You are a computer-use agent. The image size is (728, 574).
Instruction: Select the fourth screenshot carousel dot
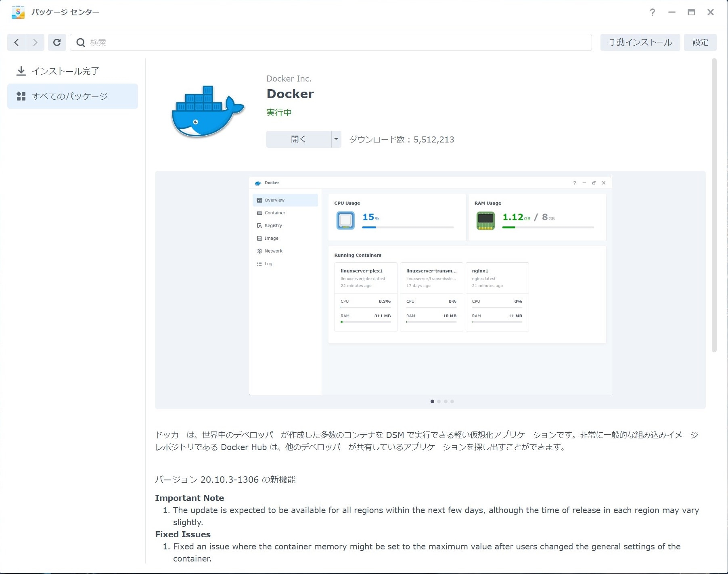tap(452, 401)
